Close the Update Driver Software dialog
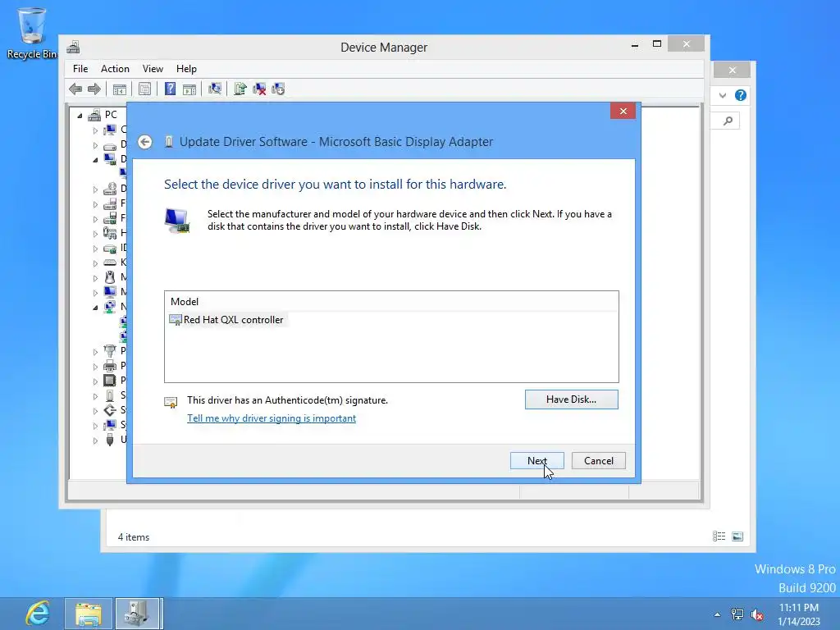This screenshot has height=630, width=840. click(x=623, y=111)
